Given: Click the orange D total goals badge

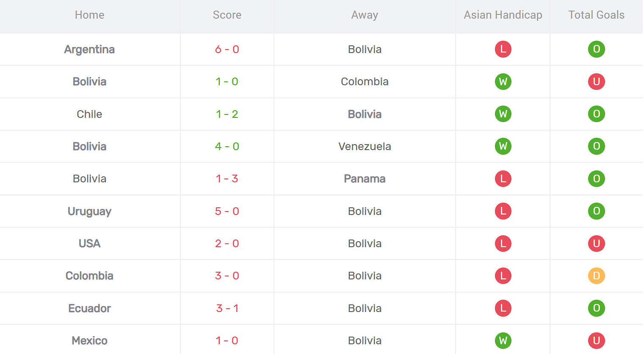Looking at the screenshot, I should [x=596, y=276].
